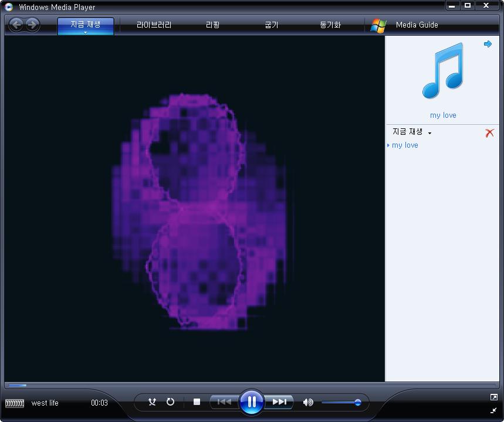Minimize the Windows Media Player window
Image resolution: width=504 pixels, height=422 pixels.
[452, 5]
